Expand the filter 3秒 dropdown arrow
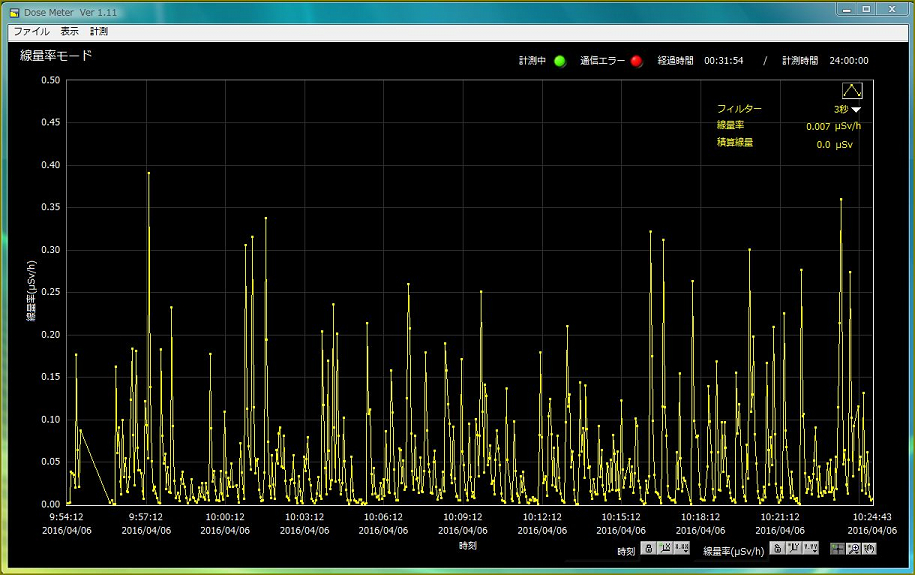This screenshot has width=915, height=575. pos(856,109)
